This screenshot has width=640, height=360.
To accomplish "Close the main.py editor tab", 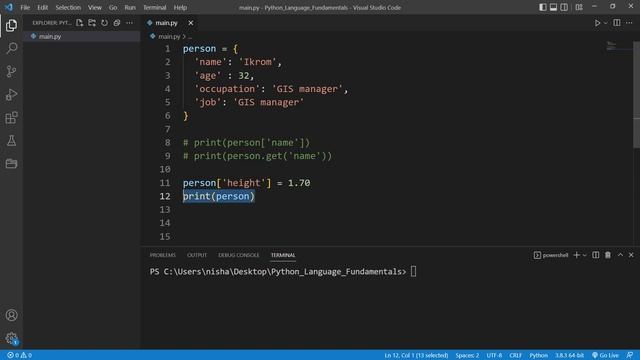I will pos(191,23).
